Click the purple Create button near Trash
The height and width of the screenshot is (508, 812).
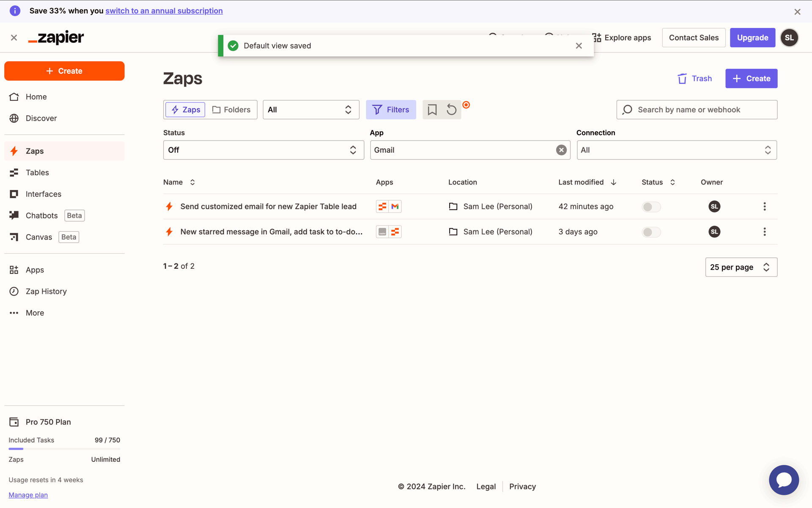751,78
